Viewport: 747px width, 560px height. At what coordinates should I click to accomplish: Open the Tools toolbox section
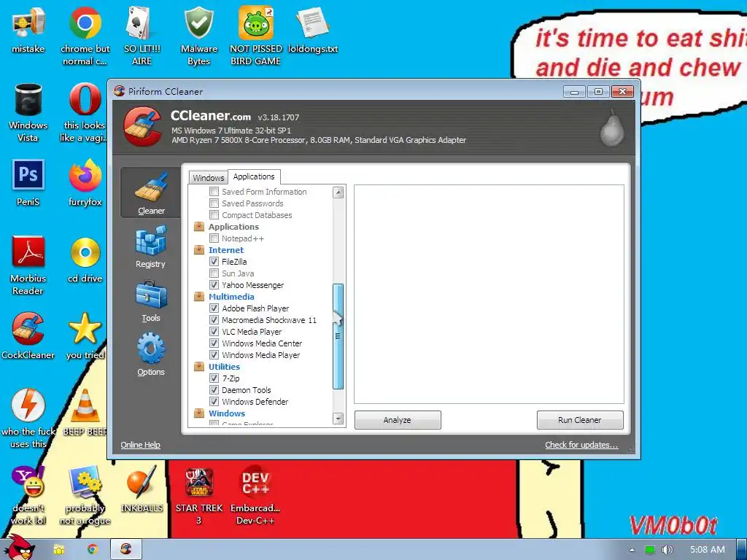pyautogui.click(x=150, y=301)
